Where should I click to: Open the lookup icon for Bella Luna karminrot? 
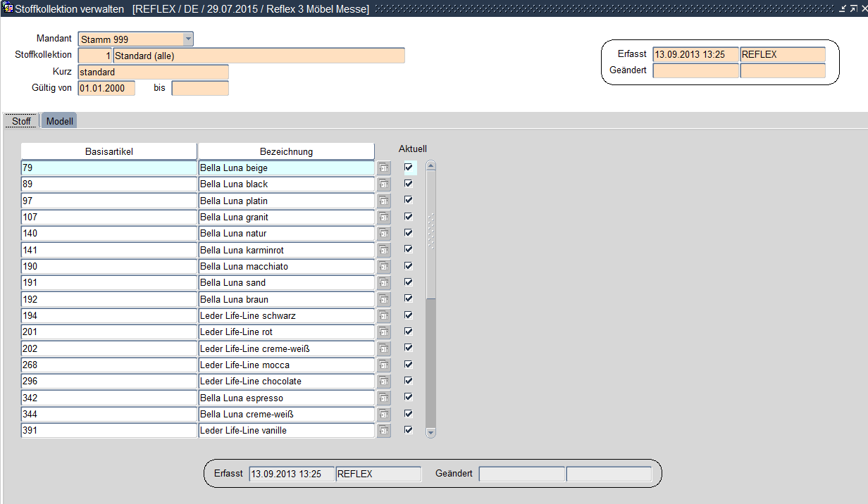(x=384, y=250)
